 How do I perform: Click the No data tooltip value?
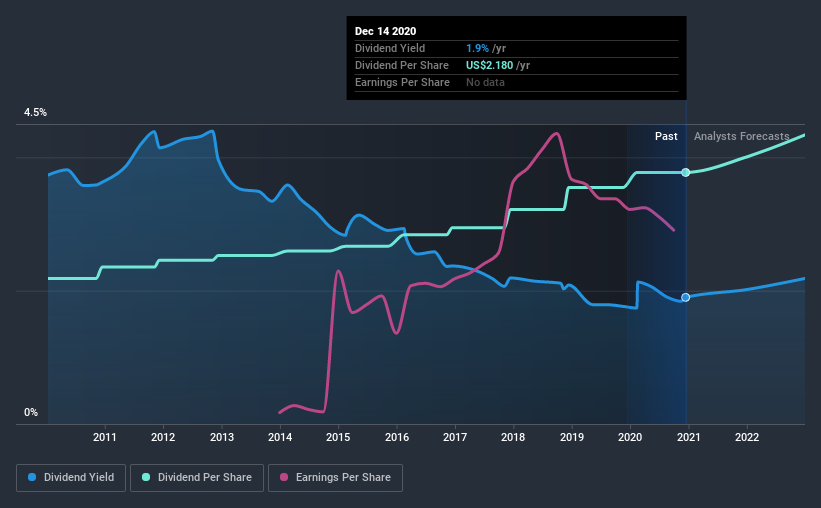pyautogui.click(x=485, y=82)
